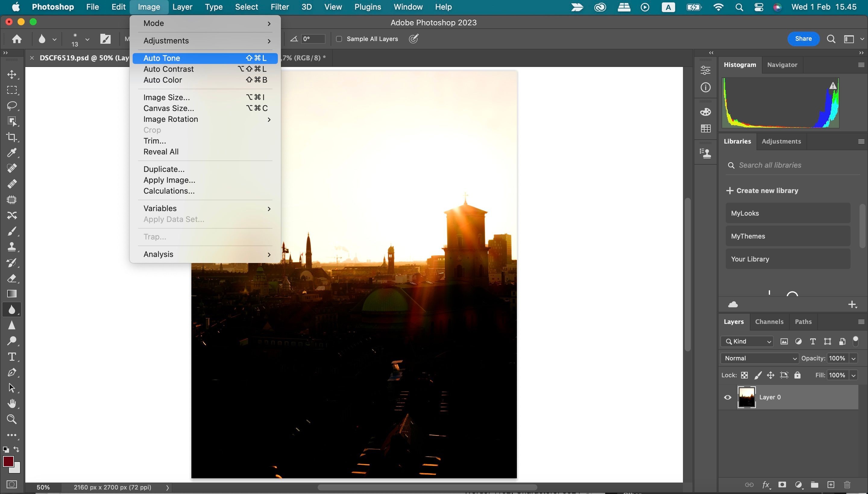The image size is (868, 494).
Task: Open the Swatches grid panel icon
Action: [x=706, y=128]
